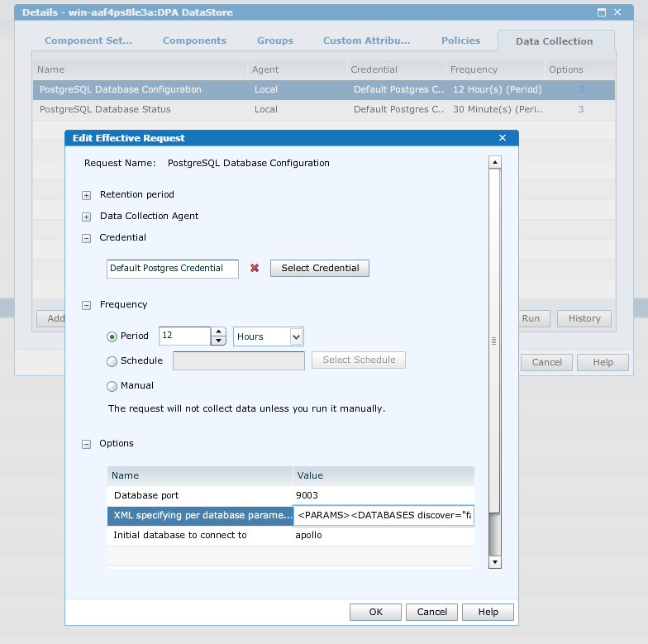This screenshot has width=648, height=644.
Task: Increase the period value with up arrow
Action: tap(218, 332)
